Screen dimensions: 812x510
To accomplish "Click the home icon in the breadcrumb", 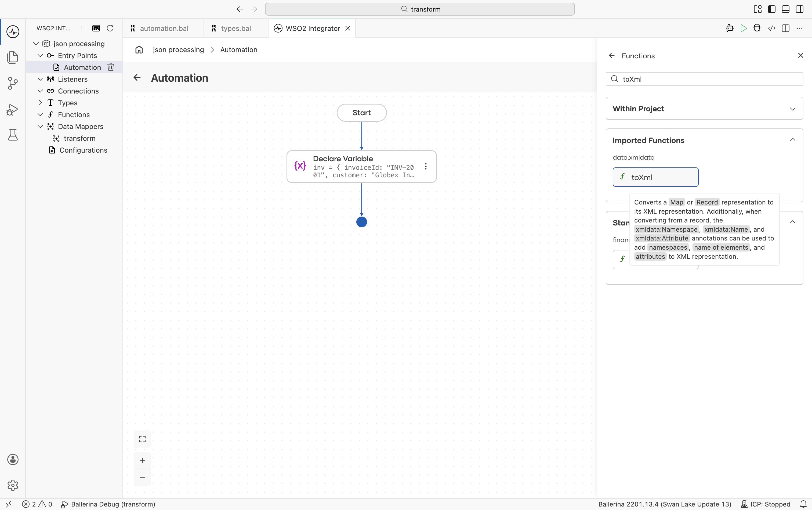I will point(139,50).
